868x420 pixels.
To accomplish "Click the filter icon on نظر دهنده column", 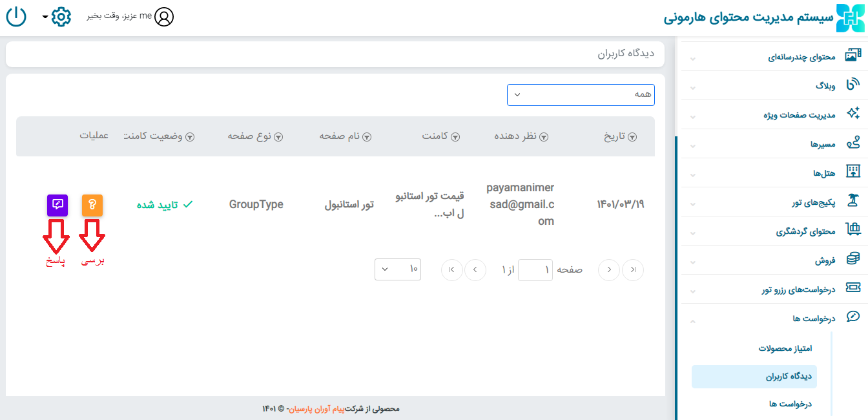I will tap(544, 137).
